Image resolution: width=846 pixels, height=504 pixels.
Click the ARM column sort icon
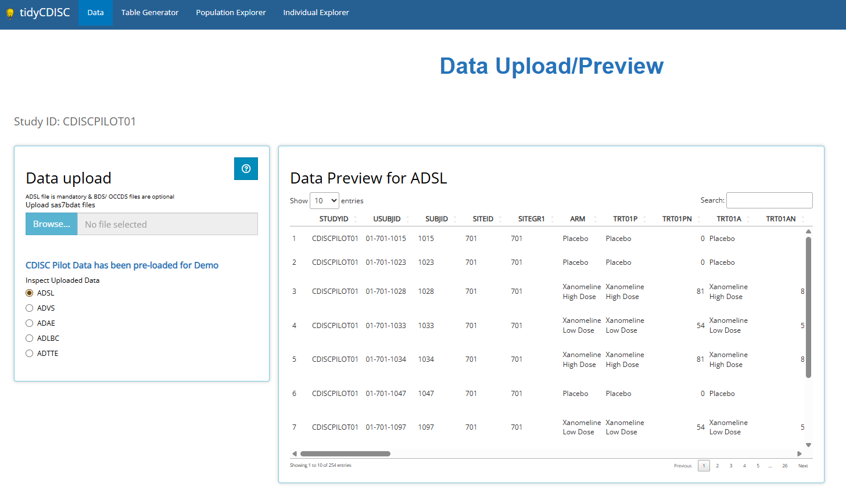coord(595,219)
